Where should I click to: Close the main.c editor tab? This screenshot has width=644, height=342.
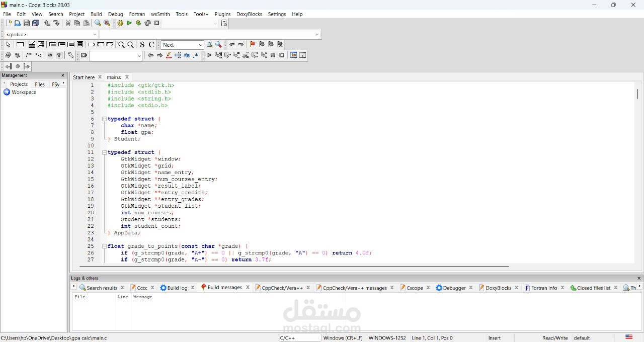click(x=127, y=77)
